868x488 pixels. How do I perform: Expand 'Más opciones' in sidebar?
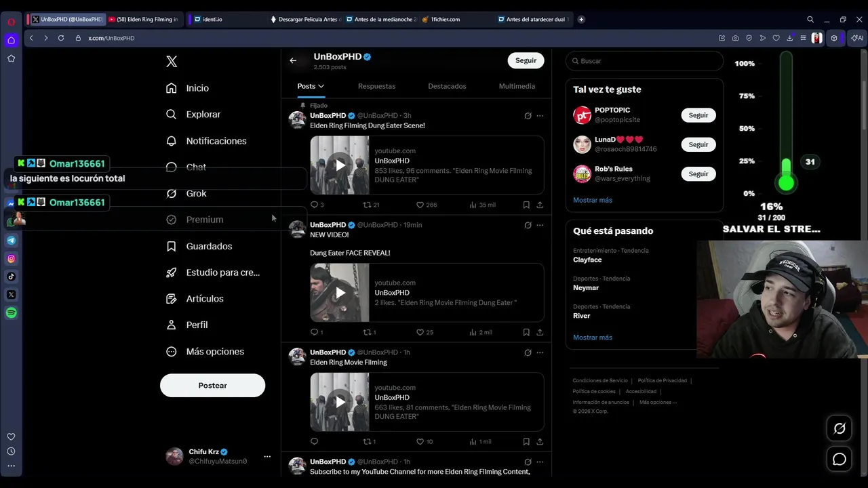tap(205, 352)
